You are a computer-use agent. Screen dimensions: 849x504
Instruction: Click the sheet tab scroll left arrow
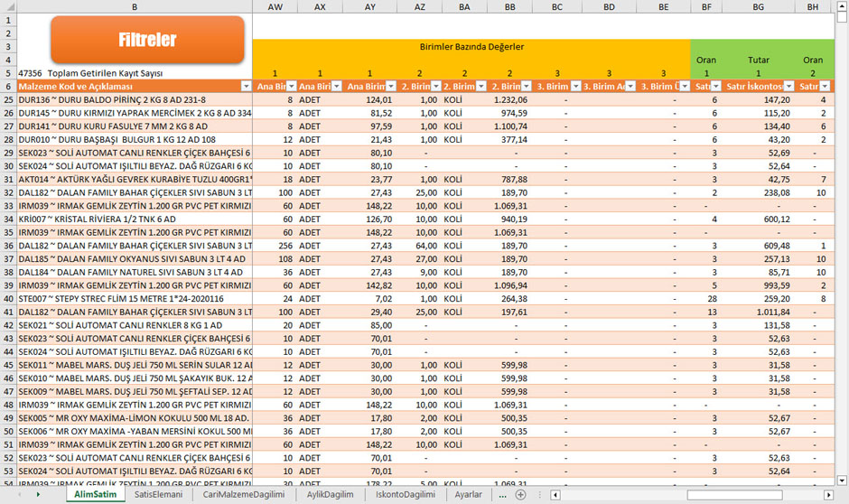[x=20, y=494]
